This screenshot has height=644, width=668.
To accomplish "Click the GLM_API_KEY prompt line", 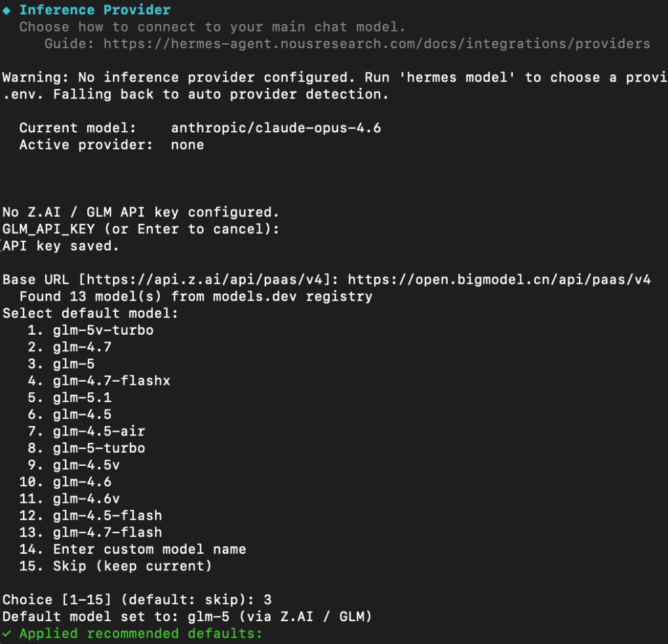I will 140,229.
